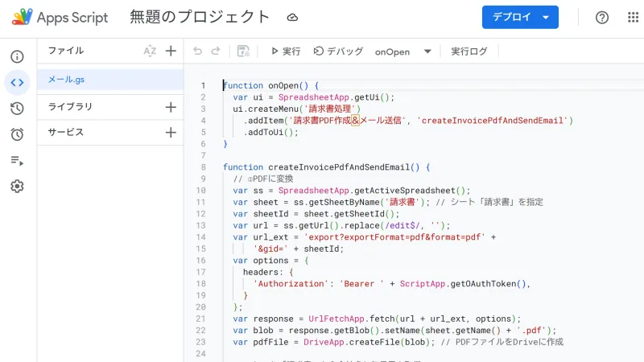Click the redo arrow in toolbar

point(216,51)
